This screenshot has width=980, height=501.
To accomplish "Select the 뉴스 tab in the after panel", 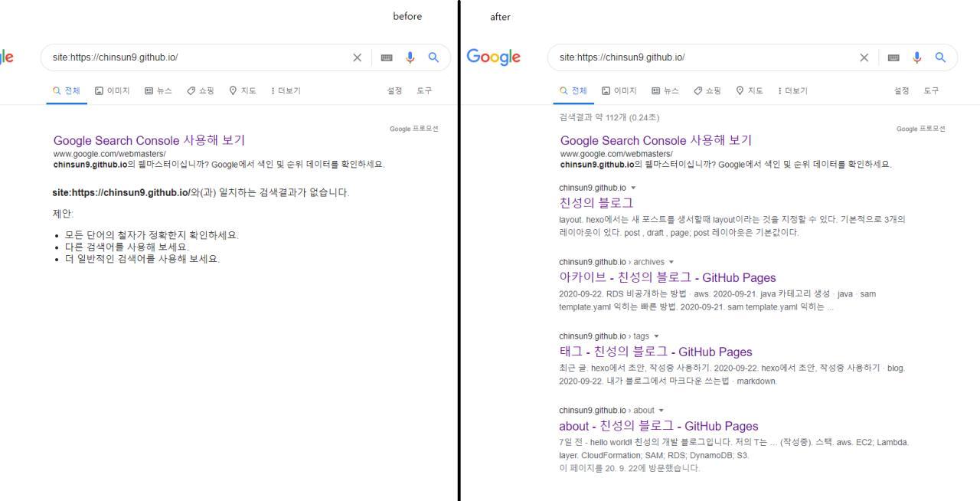I will click(x=665, y=90).
